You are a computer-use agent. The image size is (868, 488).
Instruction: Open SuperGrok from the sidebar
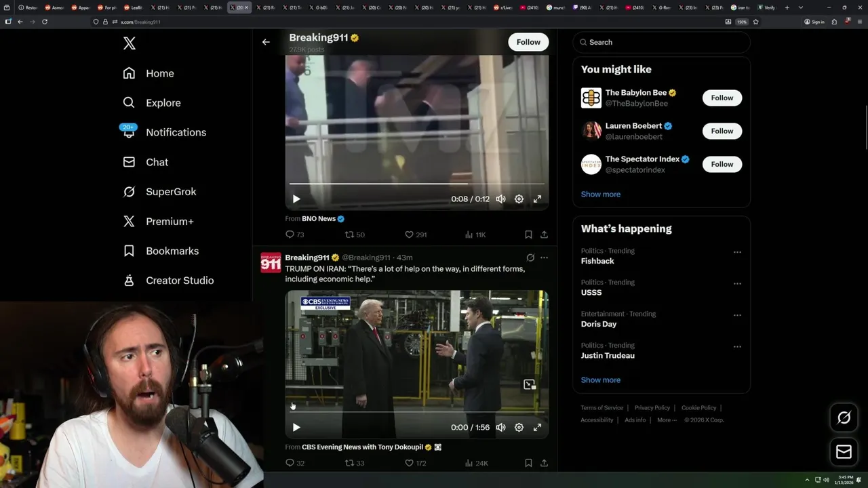coord(159,192)
